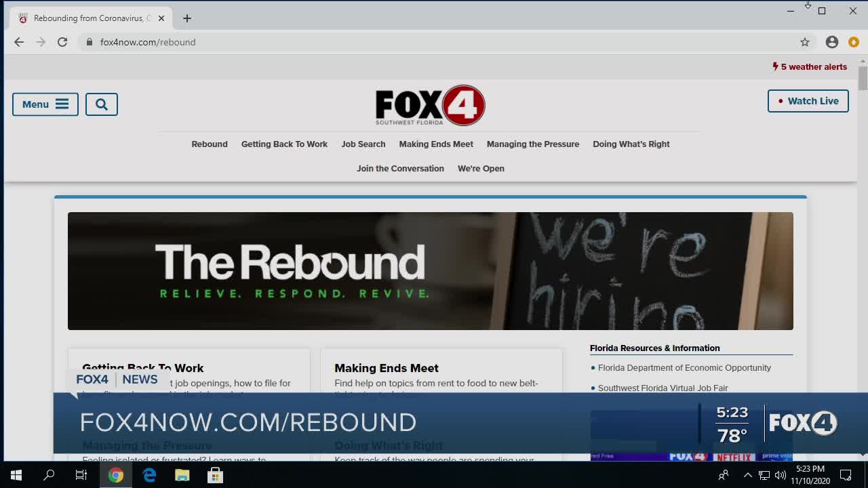
Task: Open the network status tray icon
Action: (764, 475)
